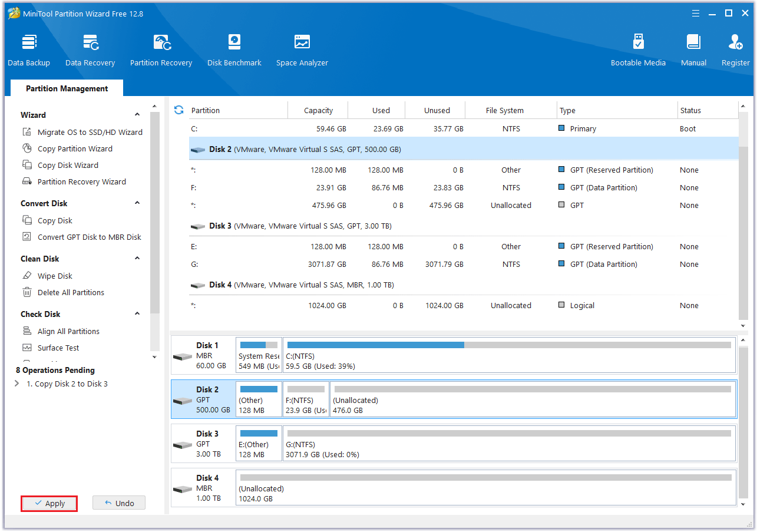
Task: Collapse the Check Disk section
Action: tap(137, 314)
